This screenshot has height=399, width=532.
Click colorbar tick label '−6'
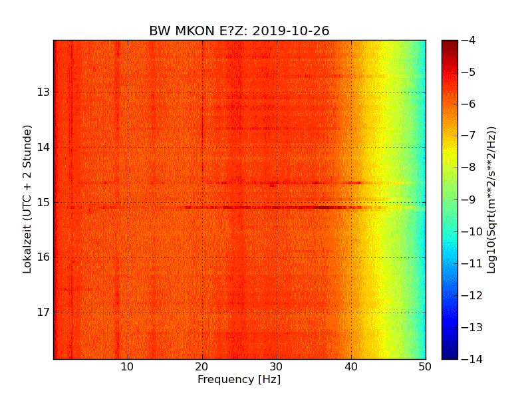(x=469, y=104)
